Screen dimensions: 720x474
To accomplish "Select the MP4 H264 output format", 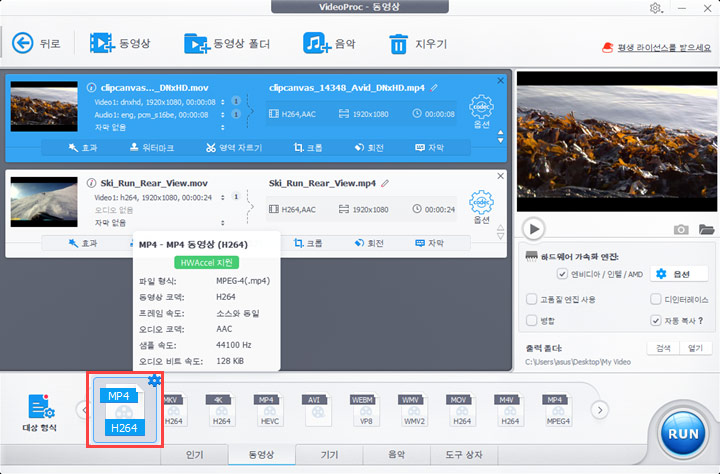I will (124, 410).
